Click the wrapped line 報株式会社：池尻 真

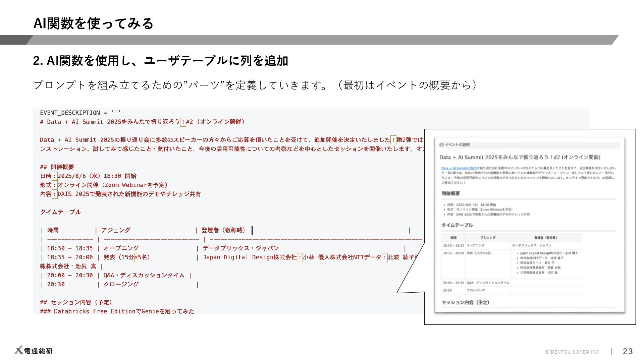(x=68, y=266)
